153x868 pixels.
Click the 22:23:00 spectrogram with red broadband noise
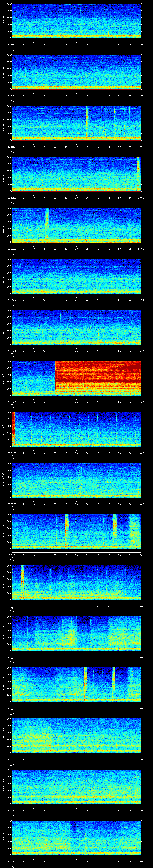[76, 378]
